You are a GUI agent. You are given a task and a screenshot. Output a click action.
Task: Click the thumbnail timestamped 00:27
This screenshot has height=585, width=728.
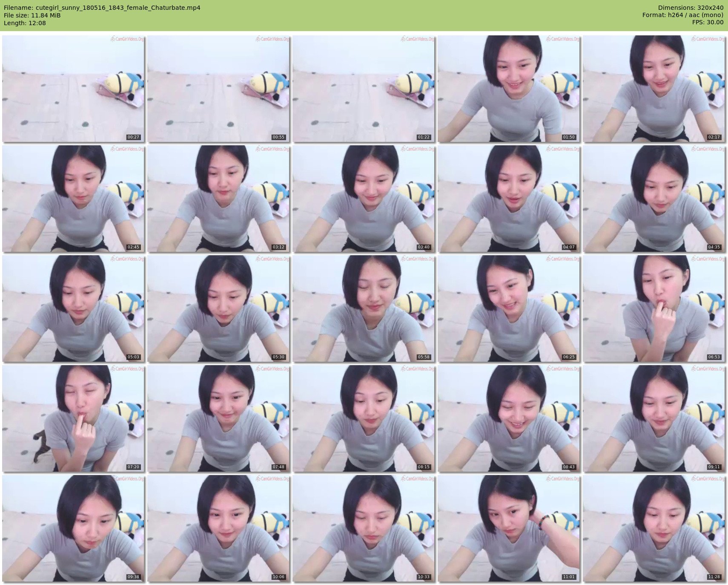(73, 89)
